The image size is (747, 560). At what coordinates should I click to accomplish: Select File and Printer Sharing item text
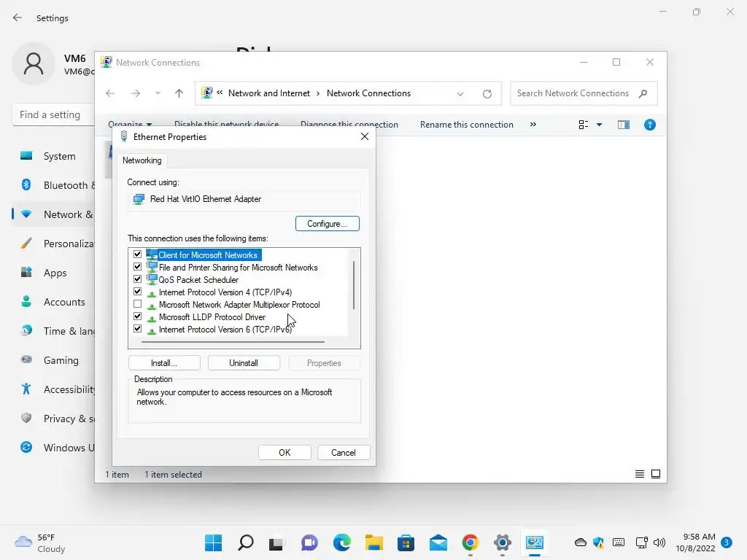tap(238, 268)
